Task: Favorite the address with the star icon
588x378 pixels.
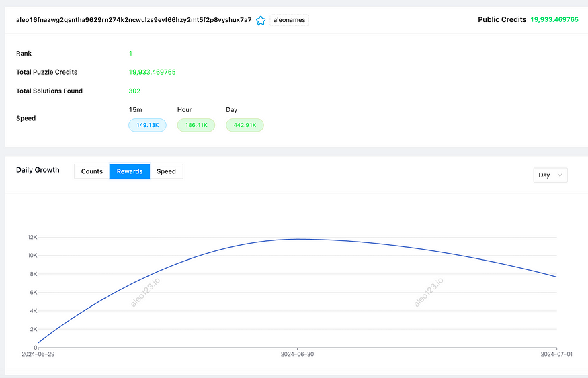Action: tap(261, 20)
